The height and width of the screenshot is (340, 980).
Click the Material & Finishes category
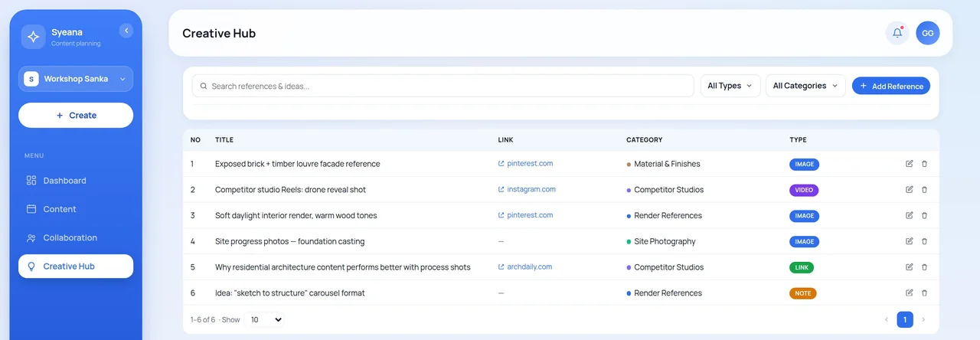[x=664, y=164]
